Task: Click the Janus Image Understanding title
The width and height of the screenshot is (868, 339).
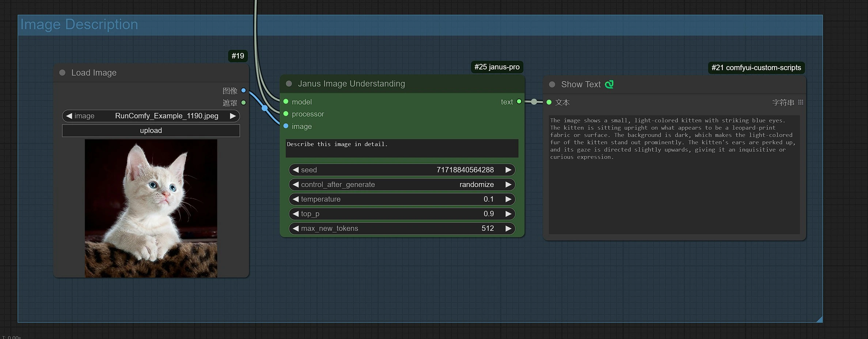Action: coord(351,84)
